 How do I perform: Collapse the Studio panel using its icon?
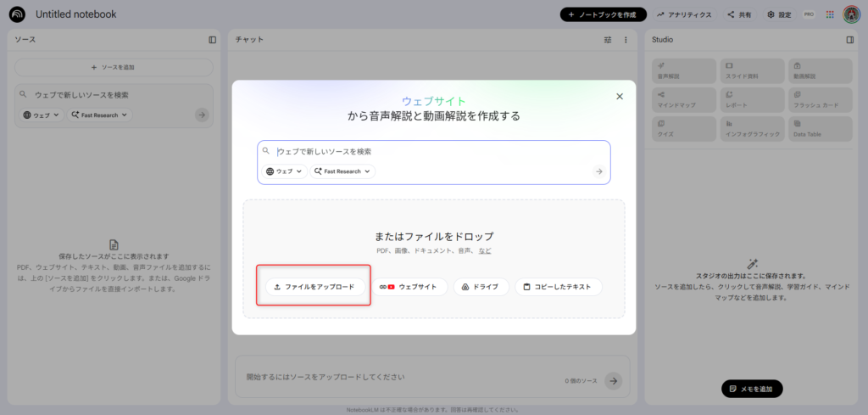pos(849,40)
